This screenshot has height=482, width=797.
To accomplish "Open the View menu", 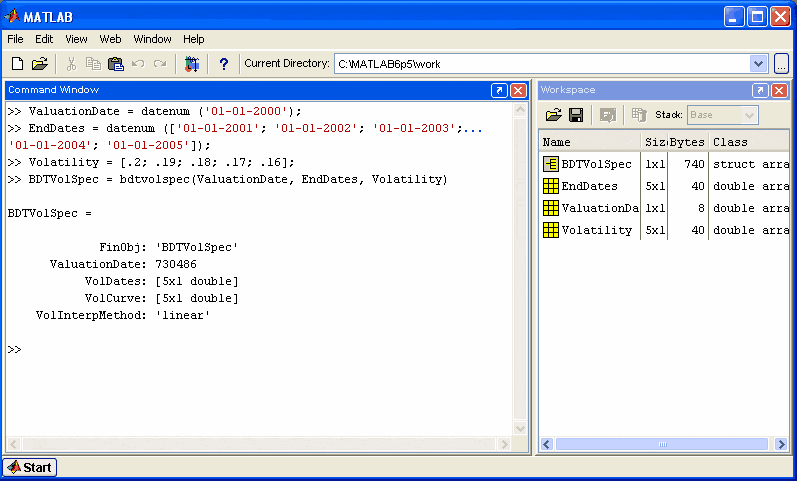I will (76, 39).
